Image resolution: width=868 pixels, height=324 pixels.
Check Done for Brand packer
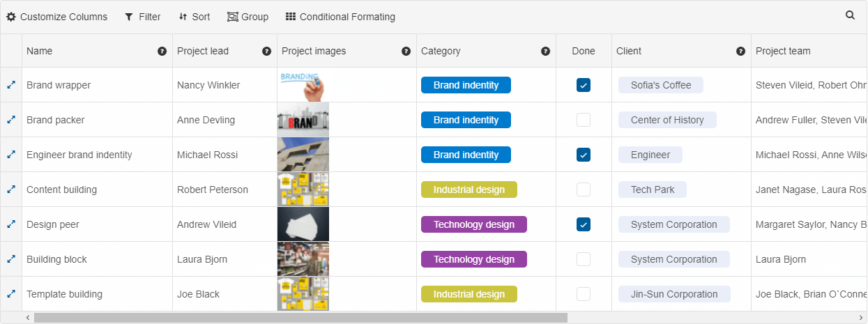(584, 120)
